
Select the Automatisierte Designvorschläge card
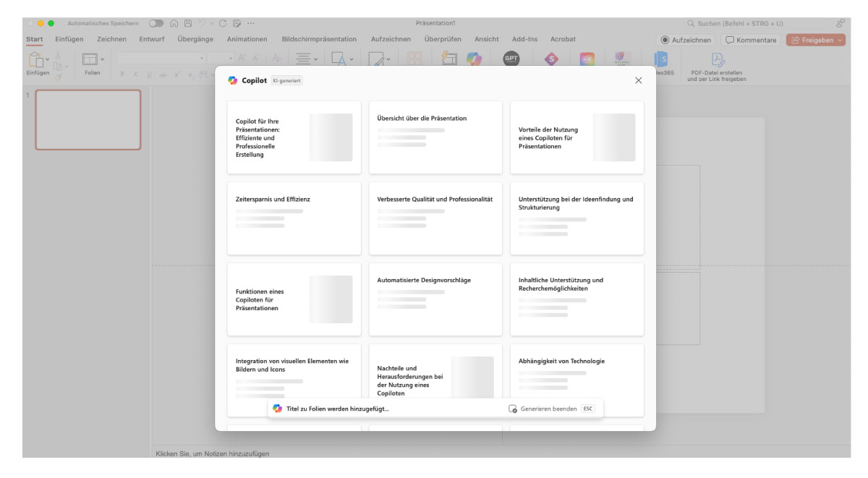click(x=435, y=299)
